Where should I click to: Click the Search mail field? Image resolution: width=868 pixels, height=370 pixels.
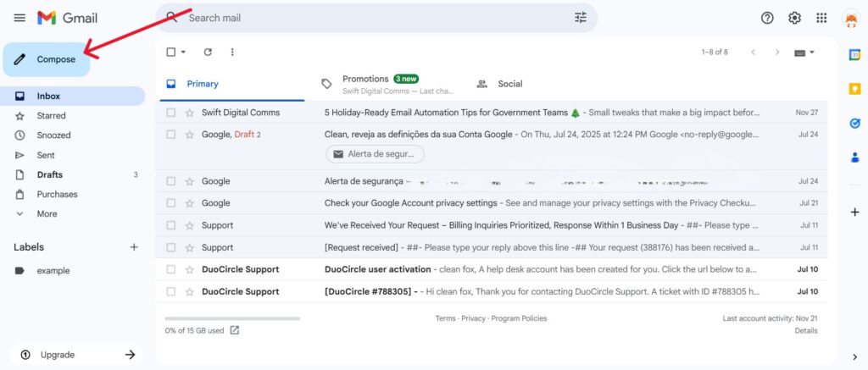coord(376,18)
